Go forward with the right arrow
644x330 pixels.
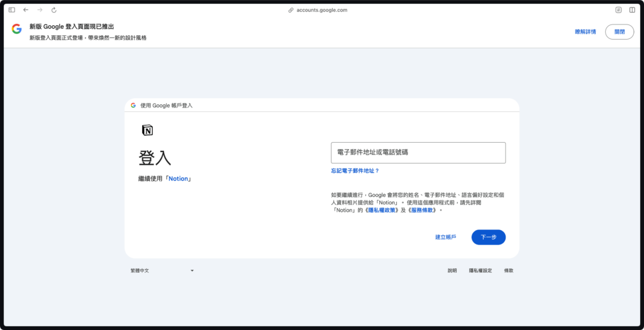[40, 10]
